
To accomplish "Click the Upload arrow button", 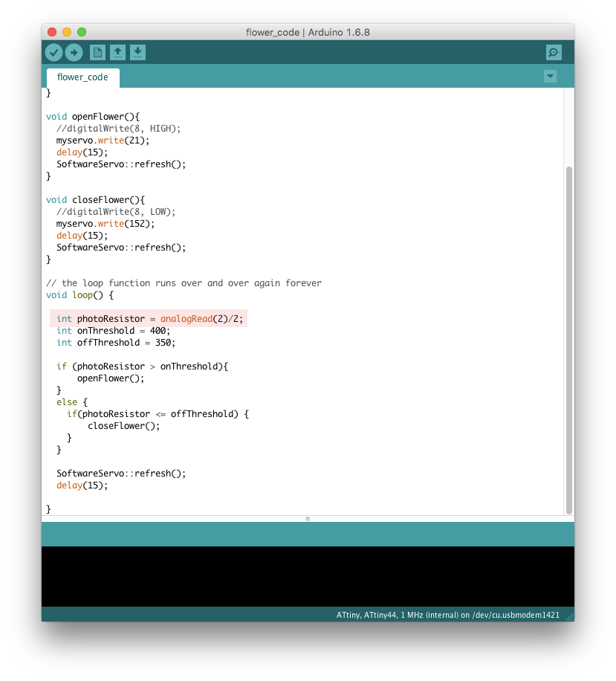I will coord(74,53).
